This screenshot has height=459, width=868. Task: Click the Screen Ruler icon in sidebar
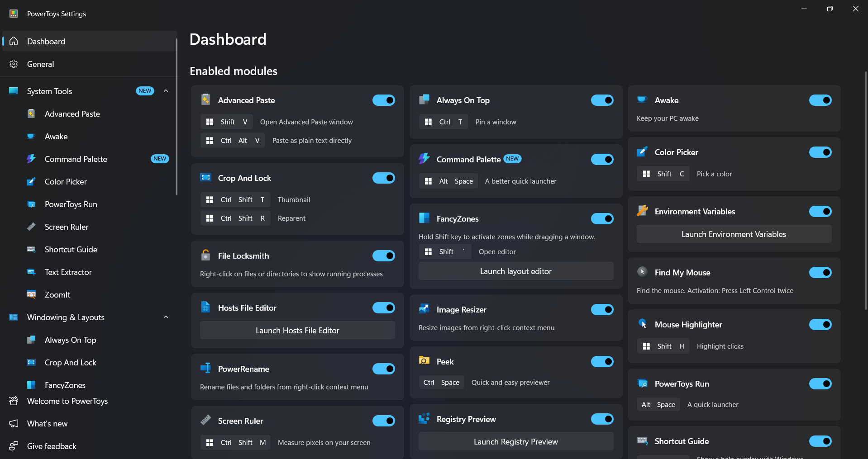pyautogui.click(x=31, y=227)
